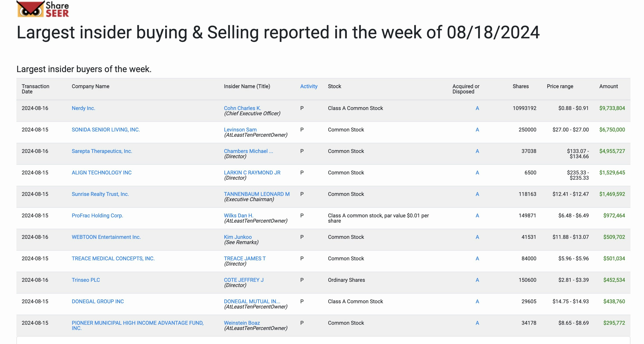Select the $972,464 amount cell

click(x=614, y=216)
